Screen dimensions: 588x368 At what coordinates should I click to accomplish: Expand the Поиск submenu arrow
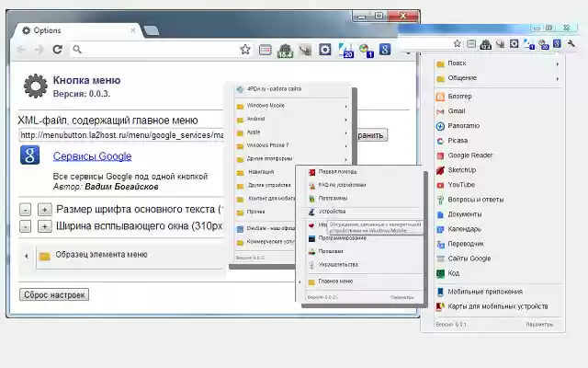click(558, 64)
